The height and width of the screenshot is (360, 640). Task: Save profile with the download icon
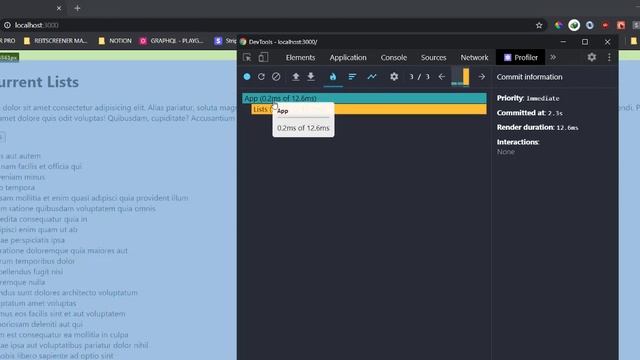tap(311, 77)
